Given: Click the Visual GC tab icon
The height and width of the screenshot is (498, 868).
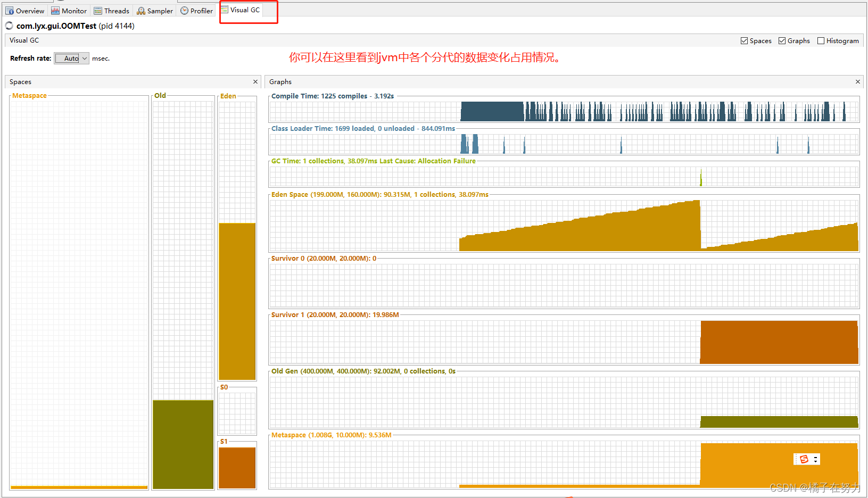Looking at the screenshot, I should click(x=225, y=10).
